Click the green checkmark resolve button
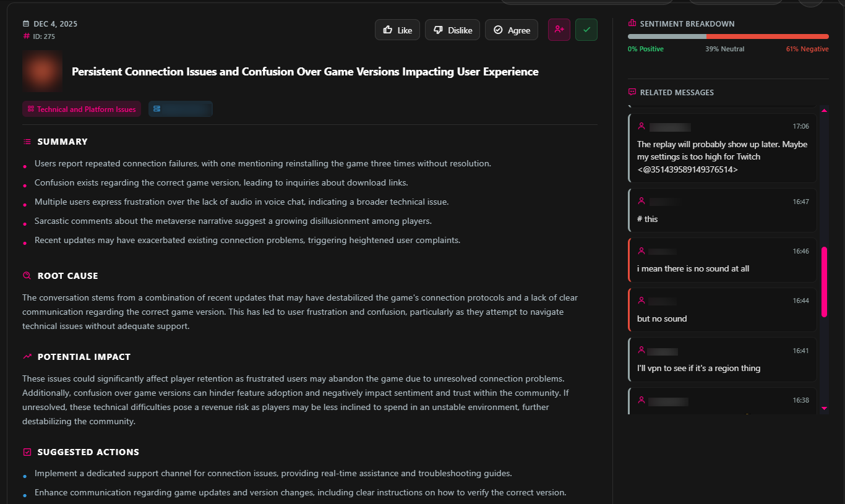 click(x=586, y=30)
